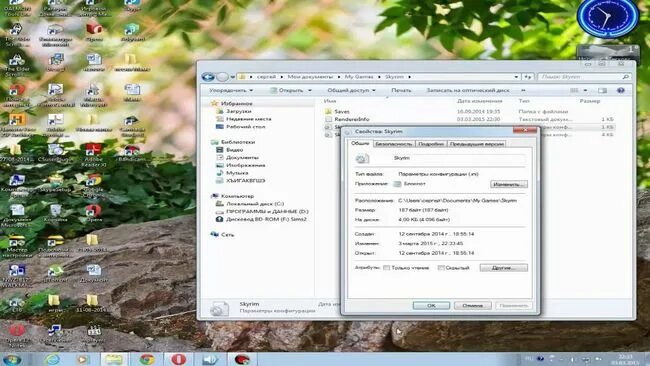Open the Музыка library
Screen dimensions: 650x366
pos(237,173)
